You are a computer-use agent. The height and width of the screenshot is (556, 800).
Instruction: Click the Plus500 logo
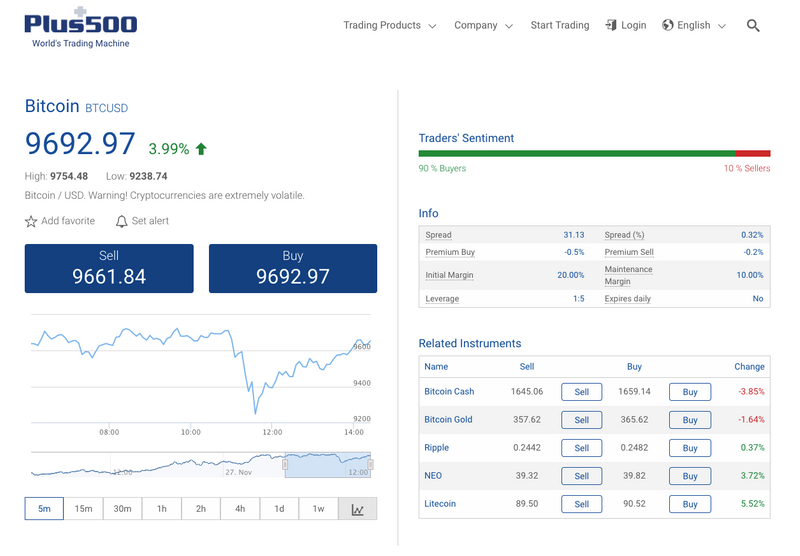click(x=81, y=28)
